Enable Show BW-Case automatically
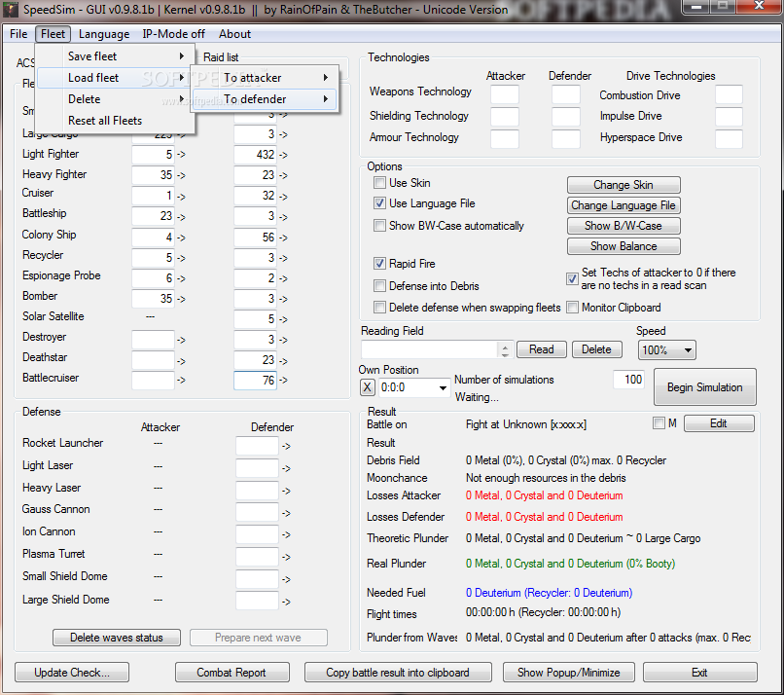Image resolution: width=784 pixels, height=695 pixels. (x=379, y=226)
